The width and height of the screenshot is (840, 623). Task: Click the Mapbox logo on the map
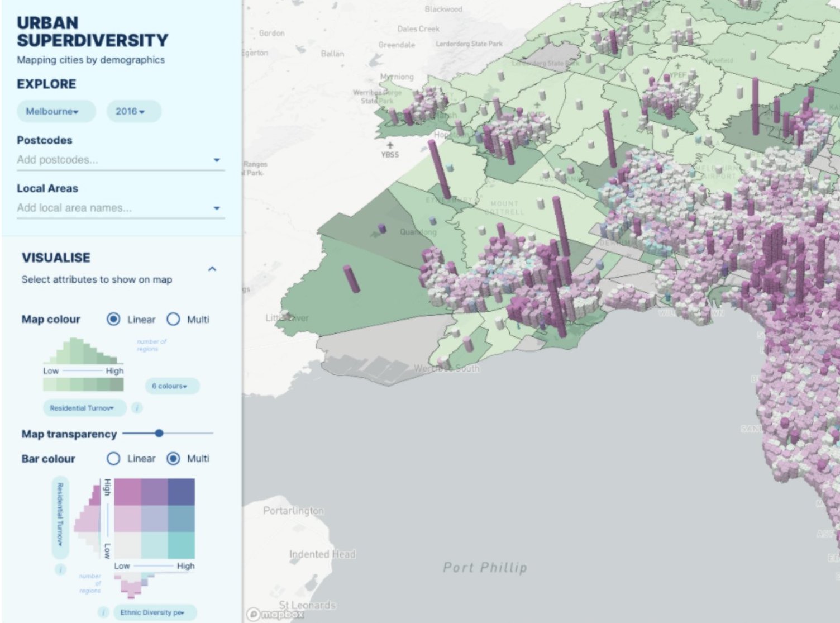(x=276, y=614)
